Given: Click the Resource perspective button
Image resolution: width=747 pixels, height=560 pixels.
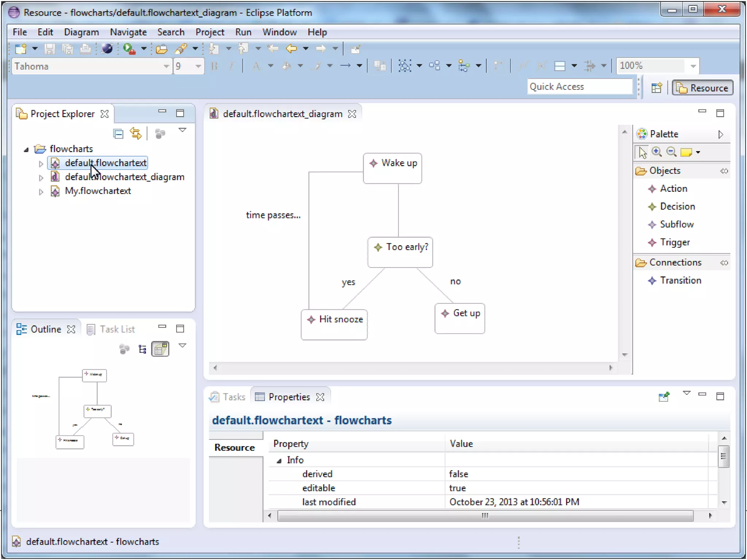Looking at the screenshot, I should pyautogui.click(x=703, y=88).
